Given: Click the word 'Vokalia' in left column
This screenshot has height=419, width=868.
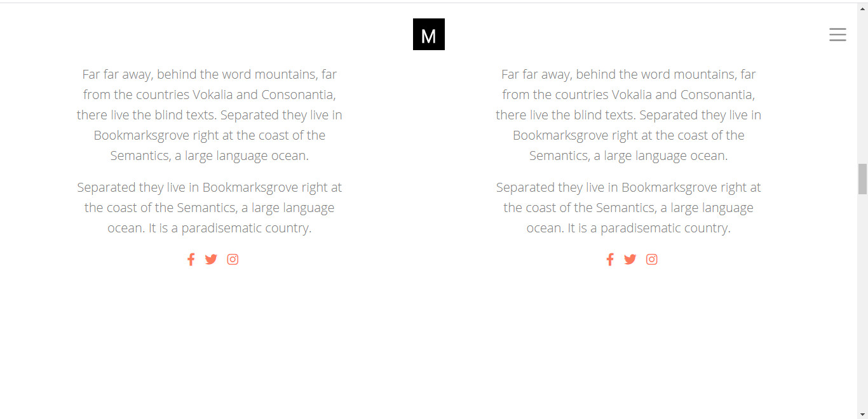Looking at the screenshot, I should [x=212, y=95].
